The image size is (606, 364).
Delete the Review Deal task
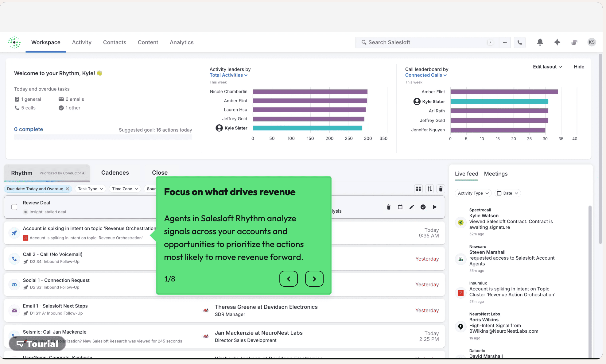389,207
